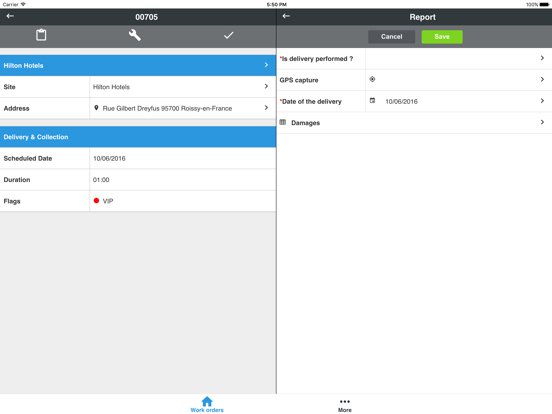Tap the delivery date value 10/06/2016
Image resolution: width=552 pixels, height=414 pixels.
point(401,101)
